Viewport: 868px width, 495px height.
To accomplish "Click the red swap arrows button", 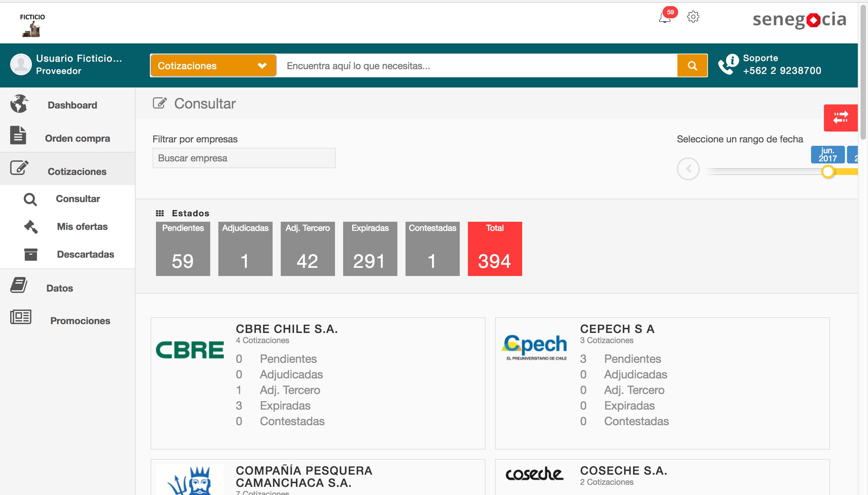I will [x=841, y=118].
